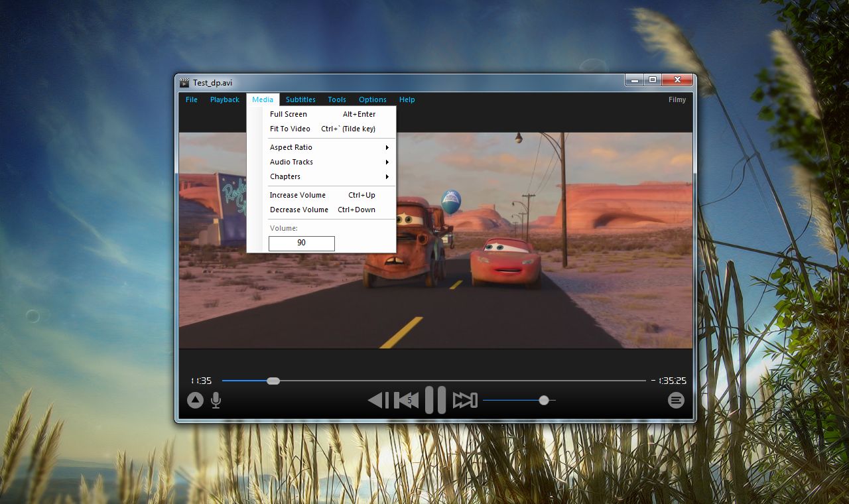Click the round up-arrow eject button
Viewport: 849px width, 504px height.
point(195,400)
